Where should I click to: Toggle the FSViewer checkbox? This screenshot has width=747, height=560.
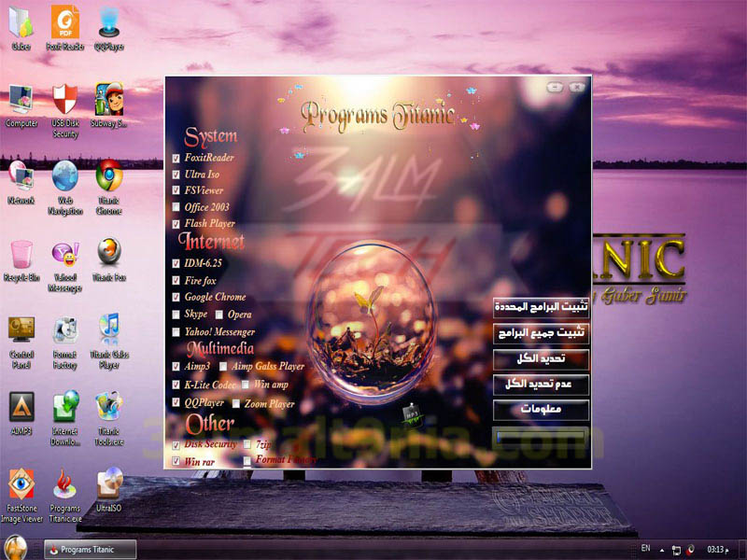coord(176,190)
